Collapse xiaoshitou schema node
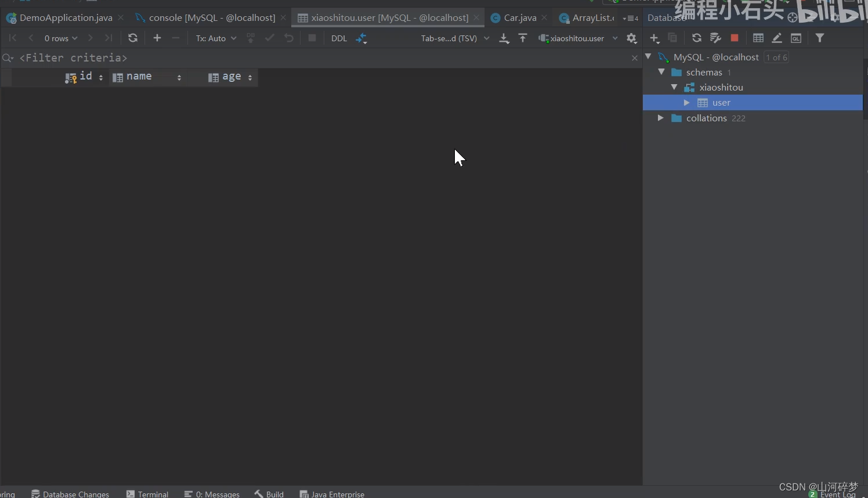This screenshot has height=498, width=868. click(674, 87)
